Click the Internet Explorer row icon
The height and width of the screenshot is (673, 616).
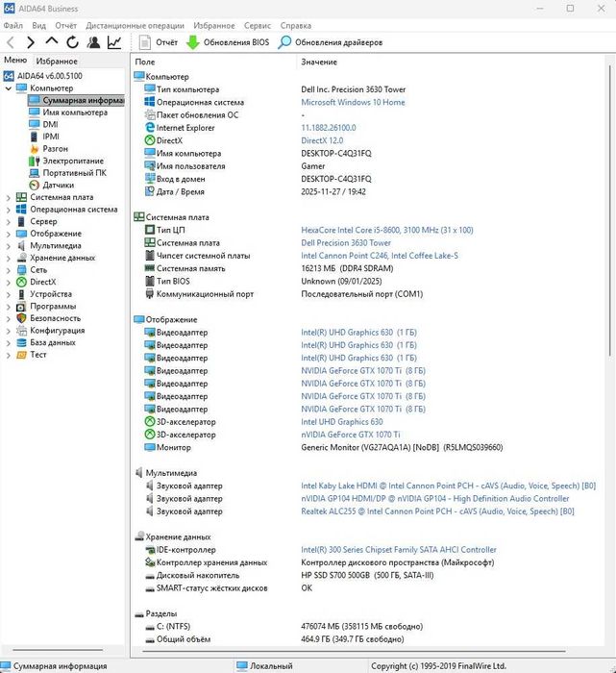pos(150,128)
